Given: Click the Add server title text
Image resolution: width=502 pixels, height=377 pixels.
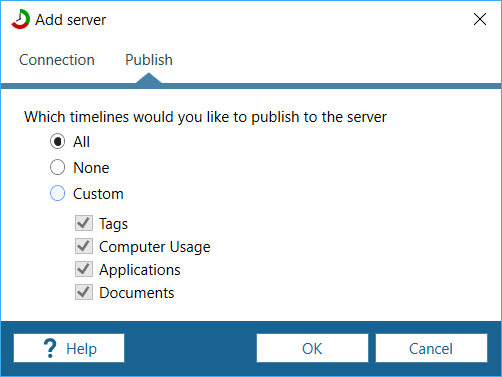Looking at the screenshot, I should click(71, 20).
